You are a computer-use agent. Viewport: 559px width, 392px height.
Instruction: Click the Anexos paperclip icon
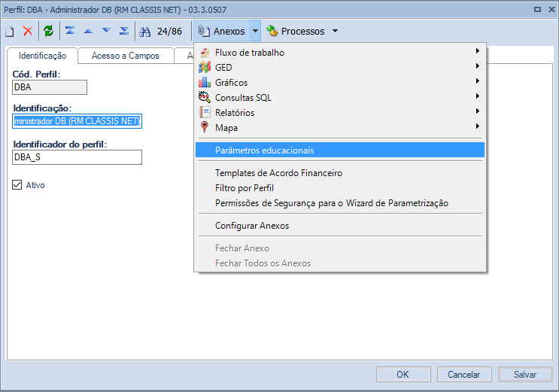point(204,31)
